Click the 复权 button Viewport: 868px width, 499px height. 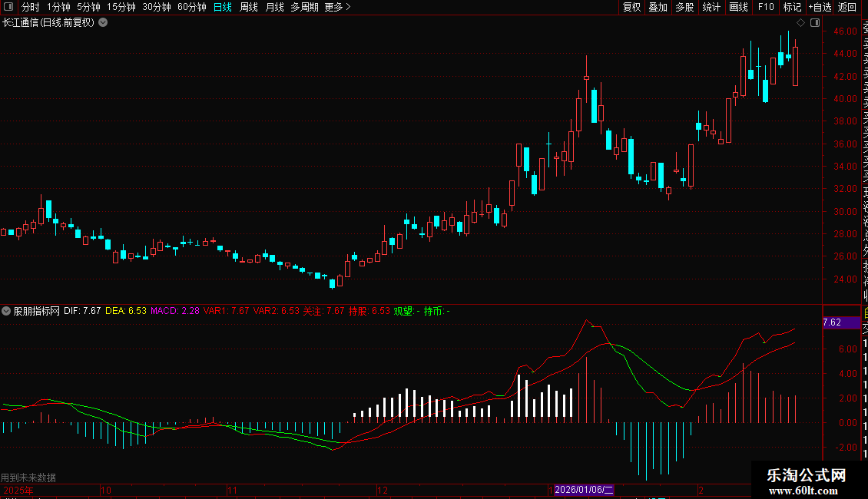(631, 7)
